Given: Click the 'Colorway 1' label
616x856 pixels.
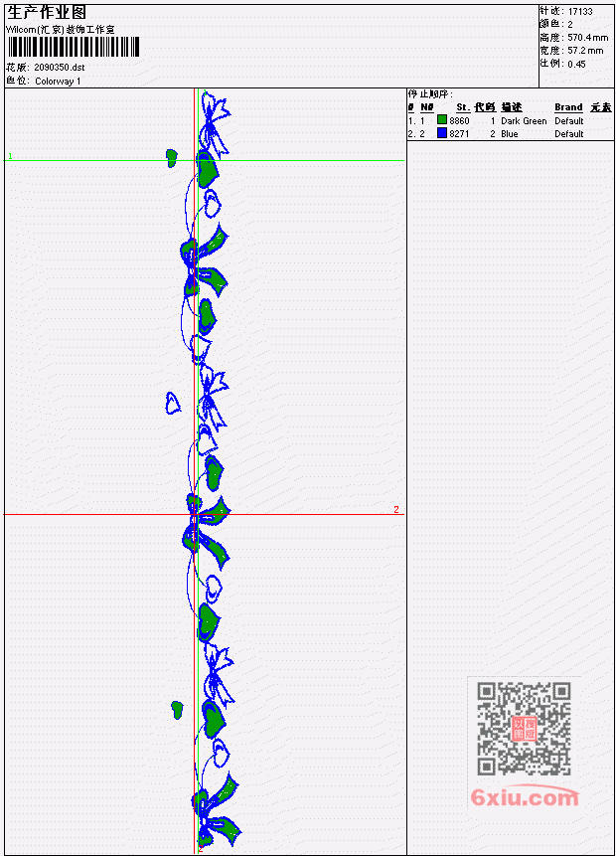Looking at the screenshot, I should point(58,81).
